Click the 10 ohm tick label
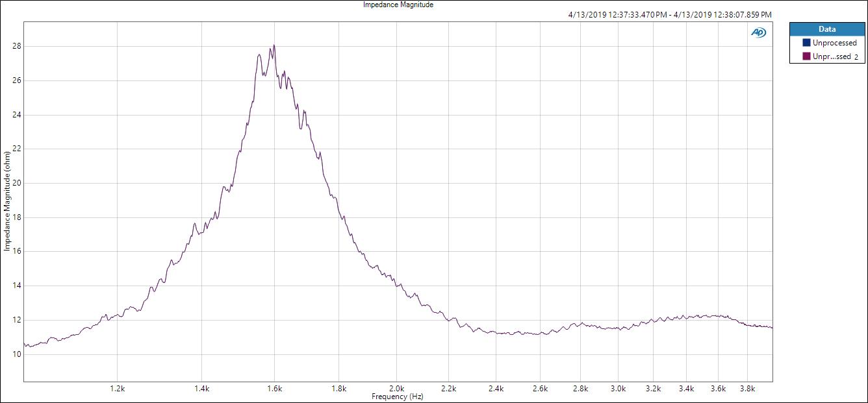 (17, 354)
